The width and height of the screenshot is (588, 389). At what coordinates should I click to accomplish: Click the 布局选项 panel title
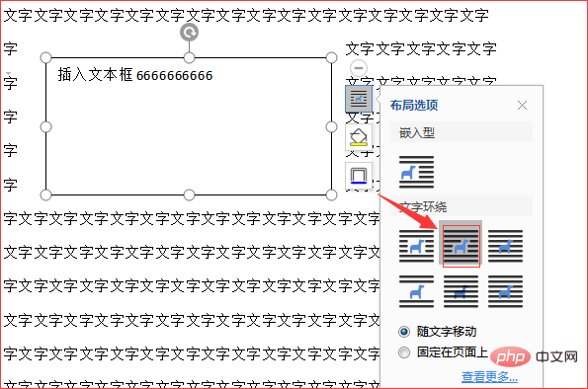(x=414, y=106)
